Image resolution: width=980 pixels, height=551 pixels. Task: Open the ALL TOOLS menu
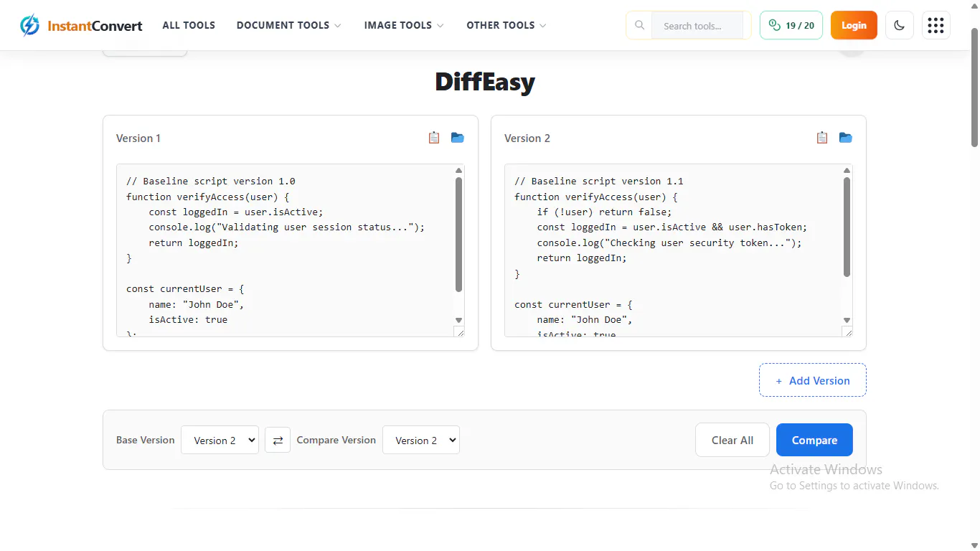coord(189,25)
